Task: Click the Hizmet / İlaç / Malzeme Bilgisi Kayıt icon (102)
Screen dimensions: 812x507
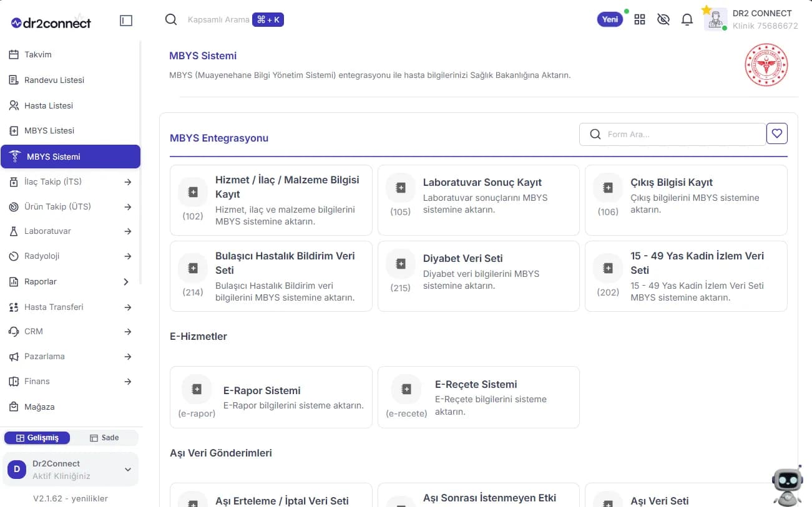Action: (193, 192)
